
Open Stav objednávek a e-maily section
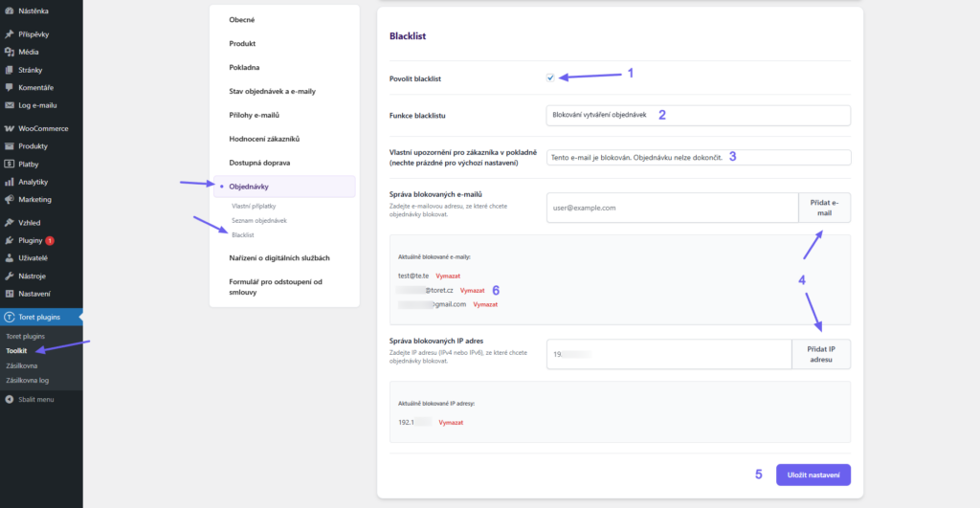pos(272,91)
